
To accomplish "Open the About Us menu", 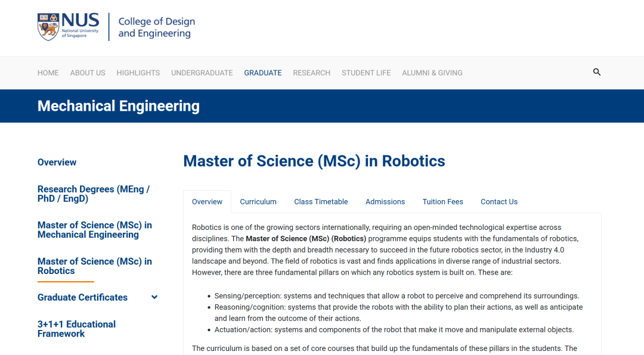I will 88,73.
